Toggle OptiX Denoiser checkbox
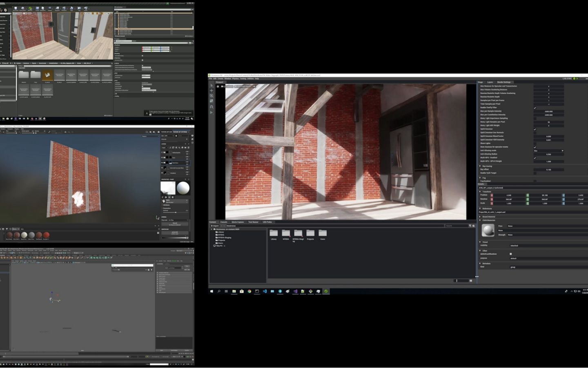Image resolution: width=588 pixels, height=368 pixels. click(535, 129)
